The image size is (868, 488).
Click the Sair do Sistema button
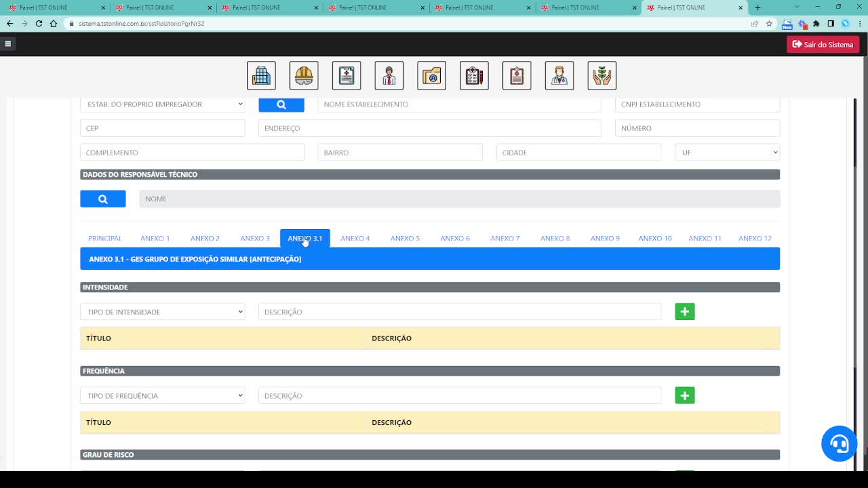823,44
